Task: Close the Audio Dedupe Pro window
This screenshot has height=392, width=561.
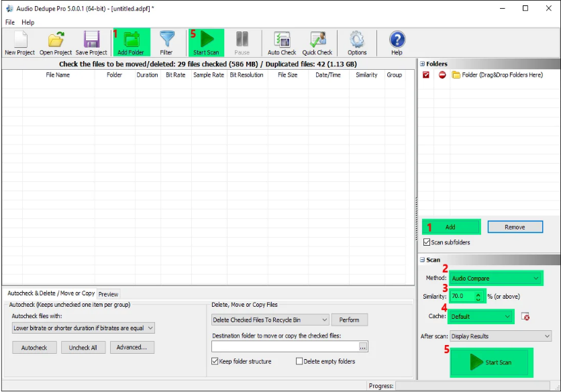Action: (549, 8)
